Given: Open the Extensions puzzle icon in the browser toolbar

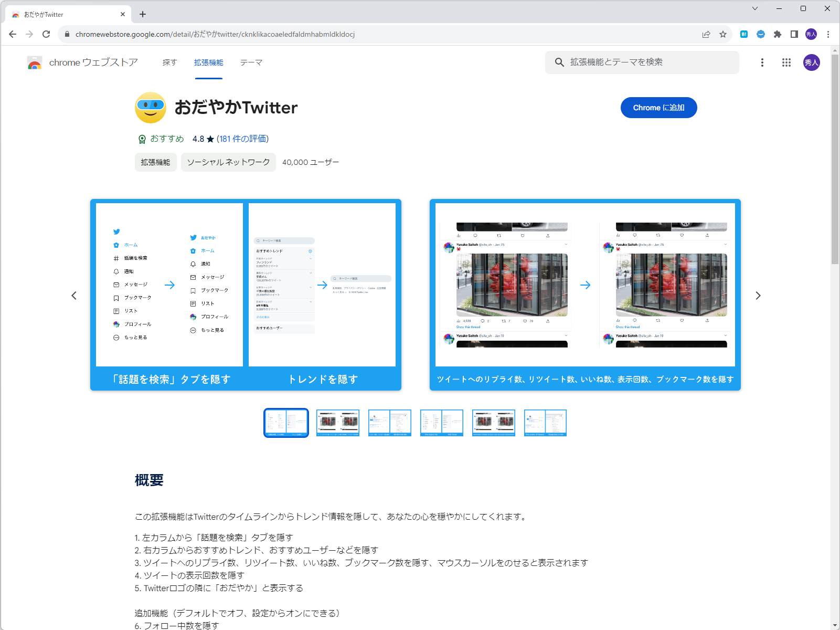Looking at the screenshot, I should [778, 34].
